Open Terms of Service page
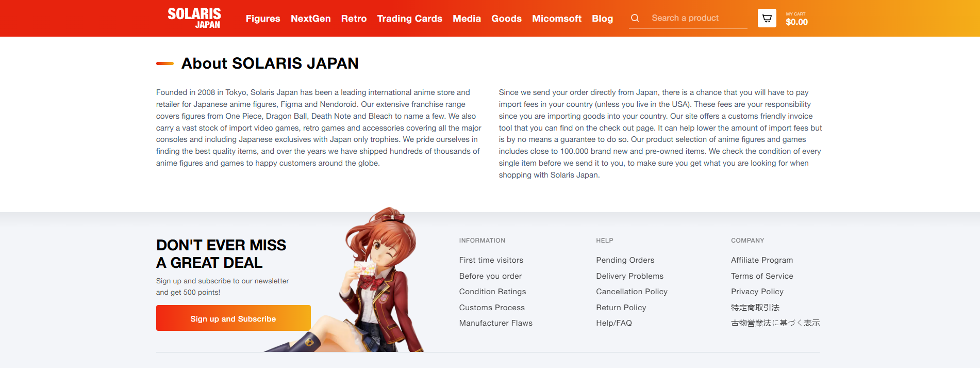Viewport: 980px width, 368px height. 762,276
